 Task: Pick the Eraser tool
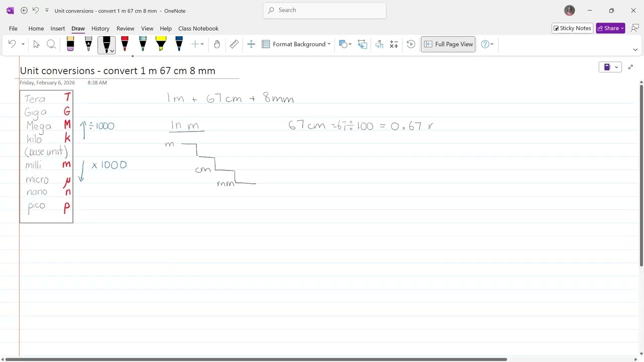[x=70, y=44]
